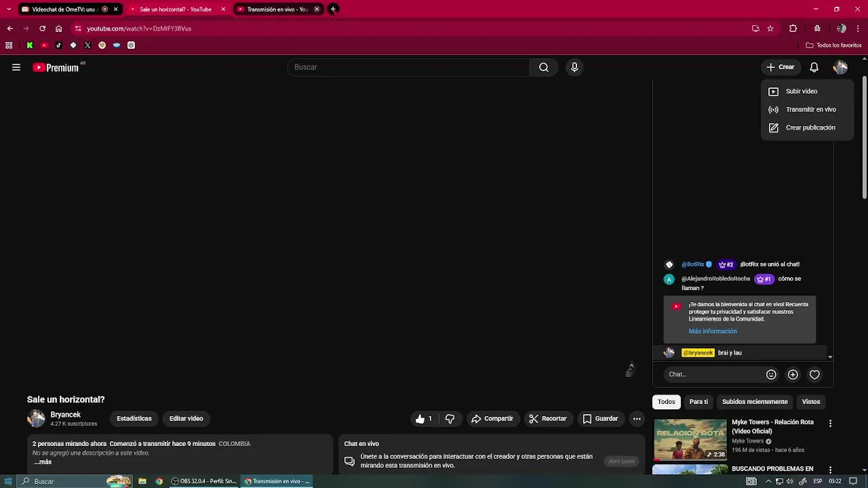Open the Todos los favoritos folder

click(x=833, y=45)
